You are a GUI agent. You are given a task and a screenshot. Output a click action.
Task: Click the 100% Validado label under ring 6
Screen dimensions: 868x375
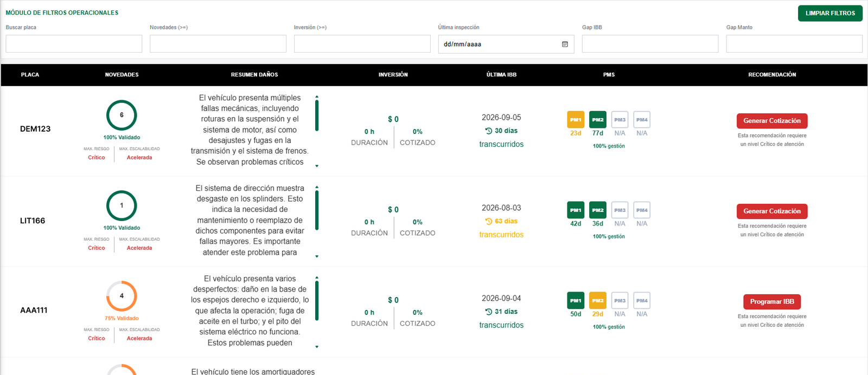coord(122,138)
